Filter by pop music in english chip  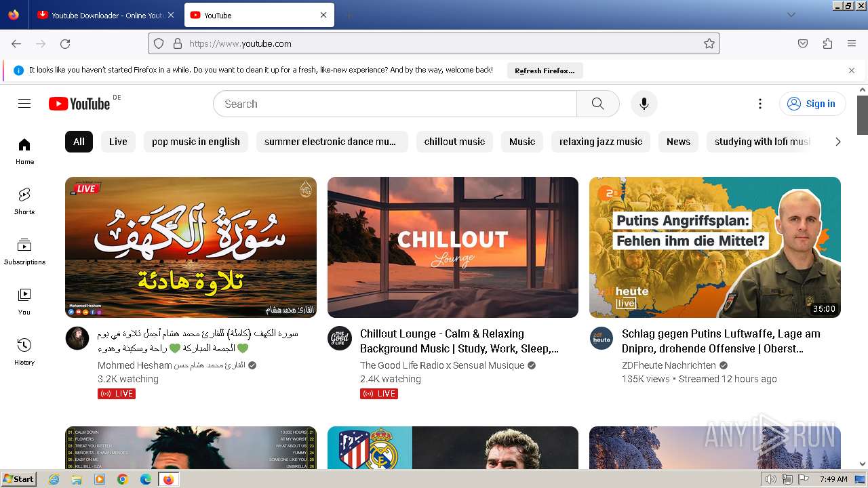pyautogui.click(x=196, y=142)
